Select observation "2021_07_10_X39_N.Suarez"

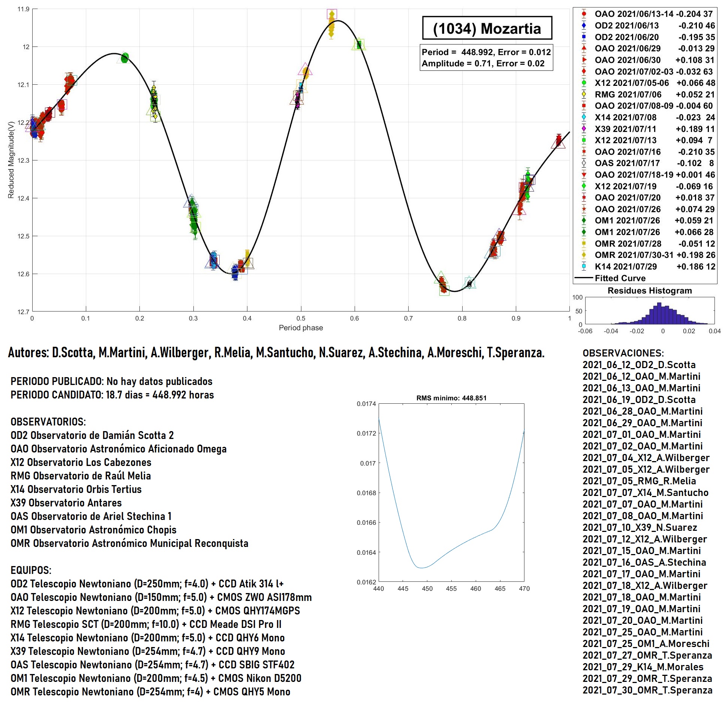(640, 527)
